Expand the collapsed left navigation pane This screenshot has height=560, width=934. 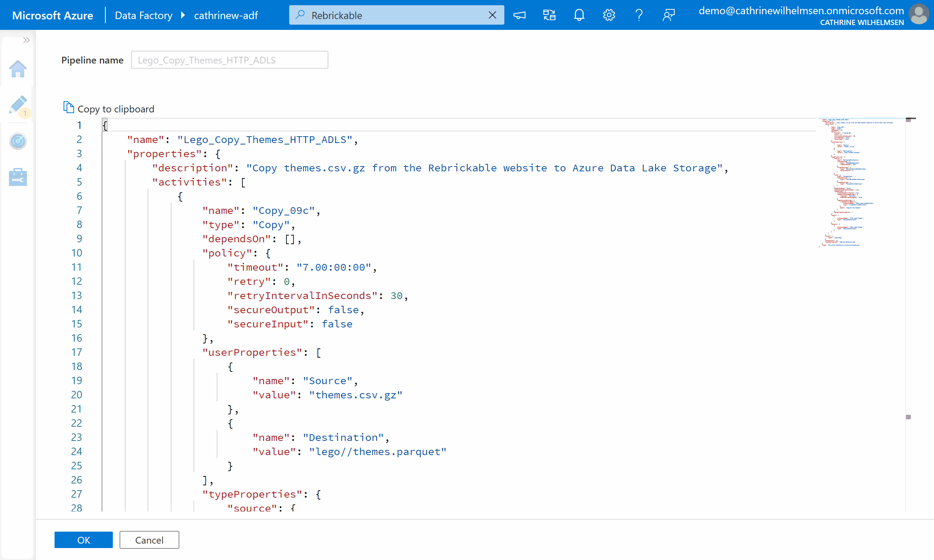(x=26, y=40)
